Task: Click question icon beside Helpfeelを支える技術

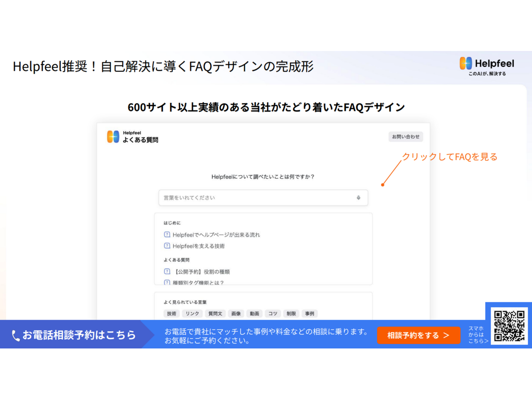Action: (167, 246)
